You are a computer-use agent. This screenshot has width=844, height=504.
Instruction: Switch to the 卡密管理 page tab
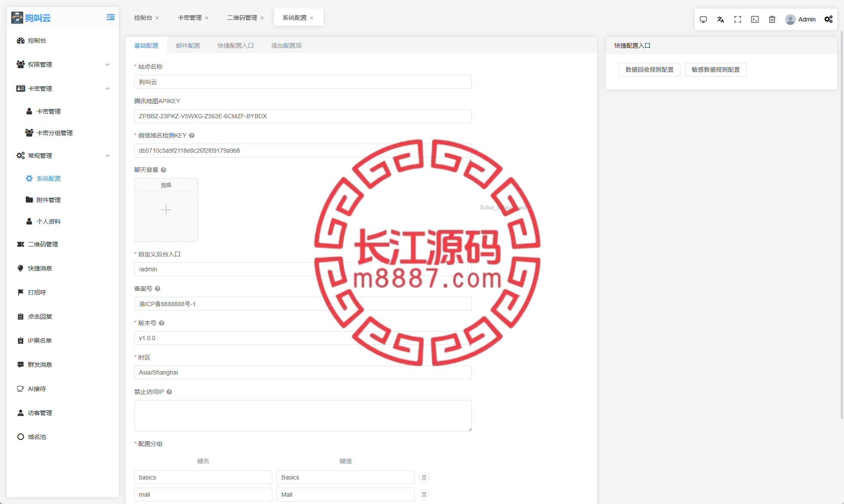pyautogui.click(x=190, y=18)
